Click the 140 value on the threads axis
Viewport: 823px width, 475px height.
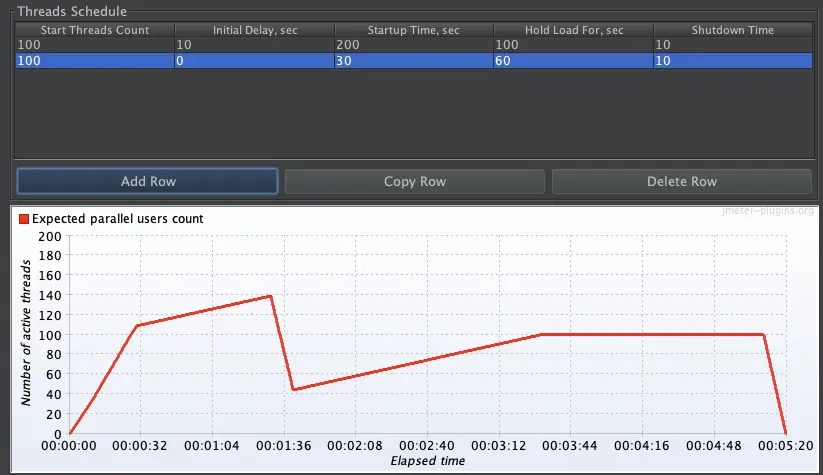[50, 295]
